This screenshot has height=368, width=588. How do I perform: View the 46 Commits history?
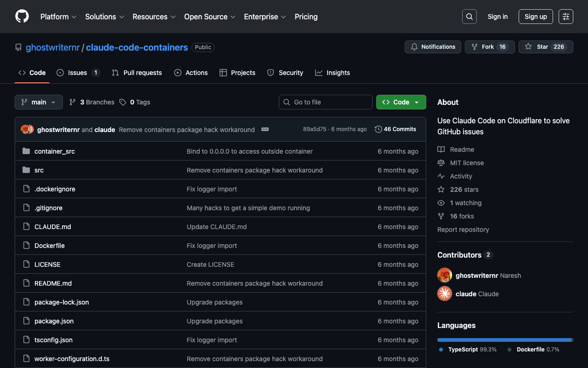point(396,129)
